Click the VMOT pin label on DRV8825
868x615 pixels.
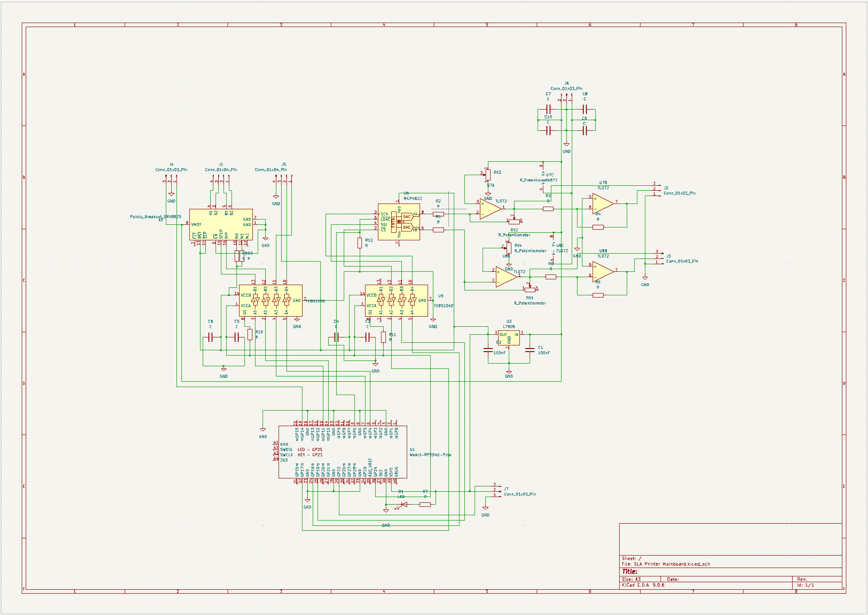[196, 225]
